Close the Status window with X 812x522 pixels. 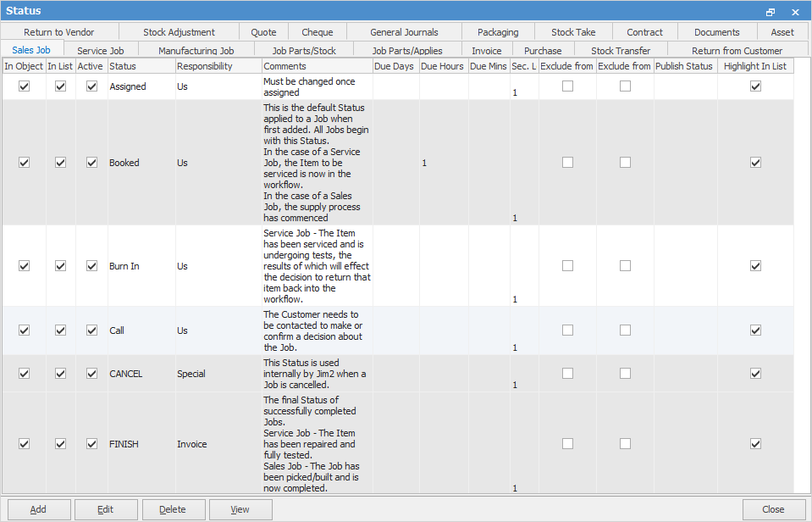[795, 11]
